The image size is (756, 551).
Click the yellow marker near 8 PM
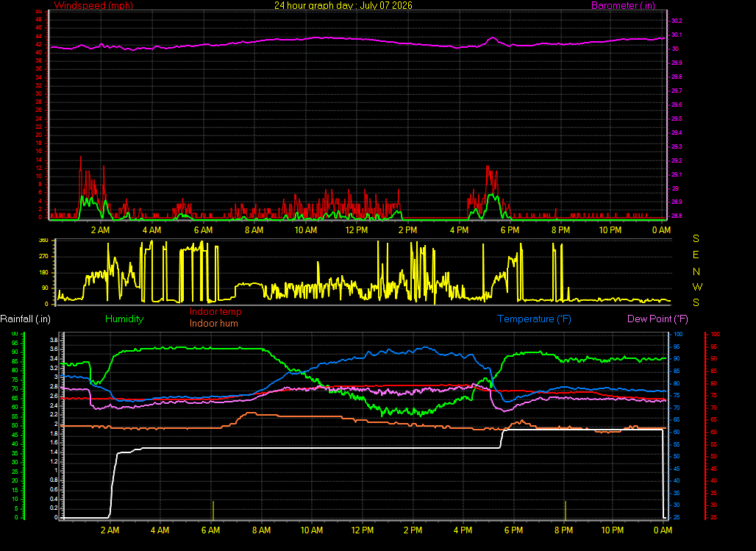pos(566,511)
